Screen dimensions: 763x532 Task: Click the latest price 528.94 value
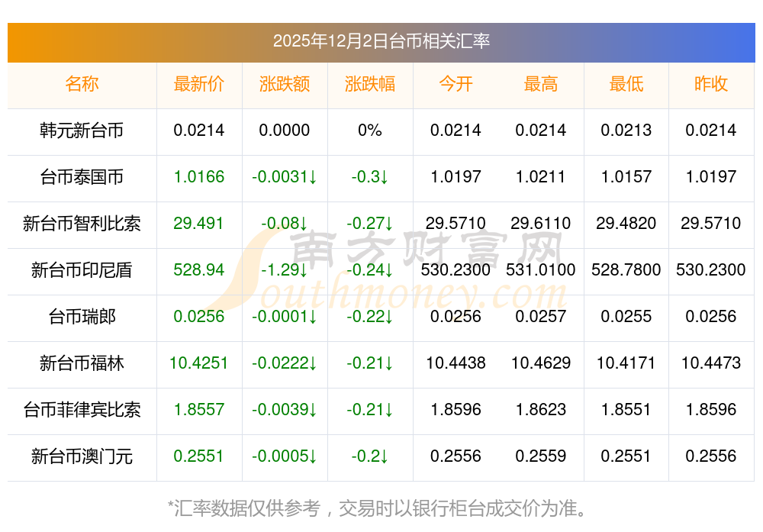coord(199,270)
